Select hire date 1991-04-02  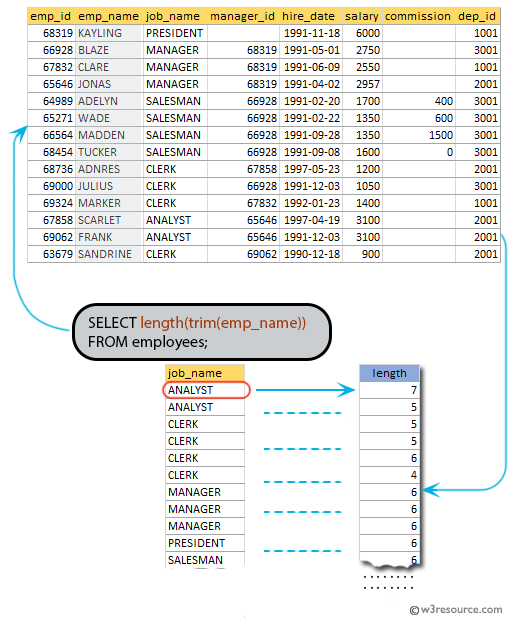tap(310, 84)
